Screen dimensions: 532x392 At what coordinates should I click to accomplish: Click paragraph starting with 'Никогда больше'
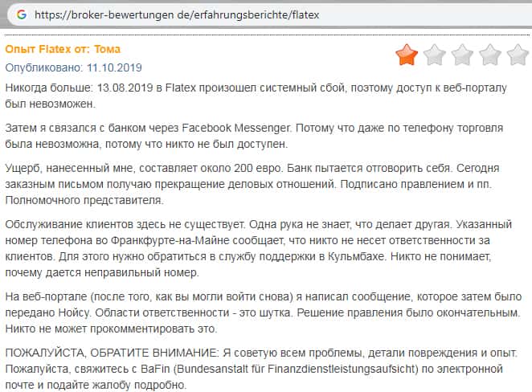[x=257, y=95]
